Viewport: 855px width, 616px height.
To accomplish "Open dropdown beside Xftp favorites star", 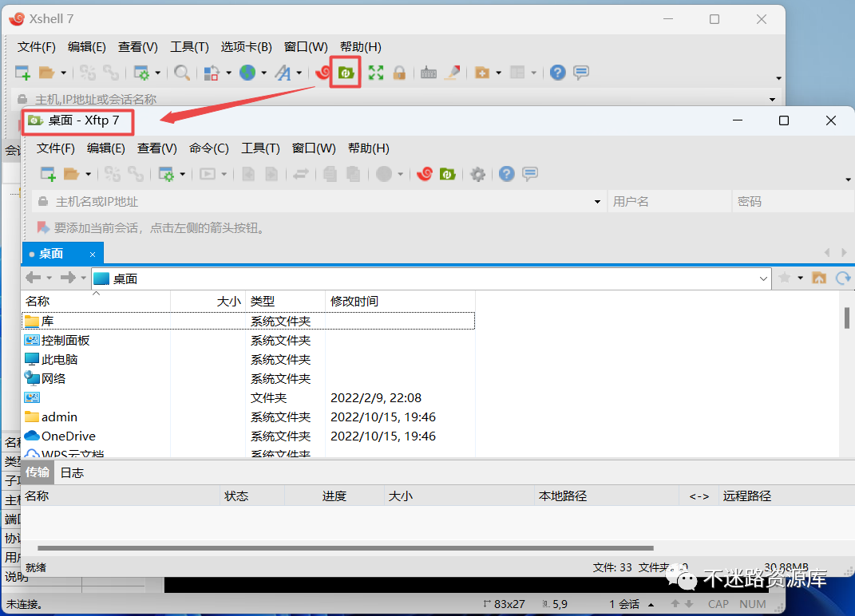I will tap(800, 278).
